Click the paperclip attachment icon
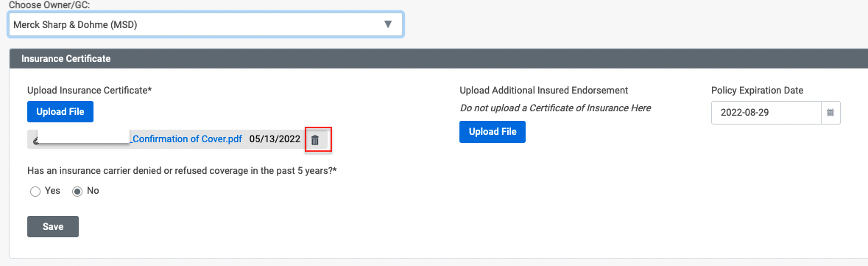This screenshot has height=266, width=868. (x=35, y=141)
